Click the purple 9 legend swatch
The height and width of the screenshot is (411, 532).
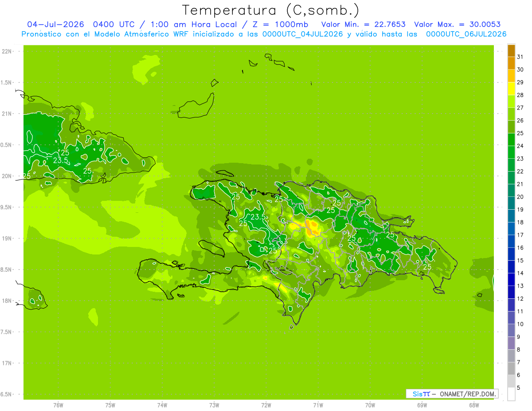pyautogui.click(x=511, y=331)
